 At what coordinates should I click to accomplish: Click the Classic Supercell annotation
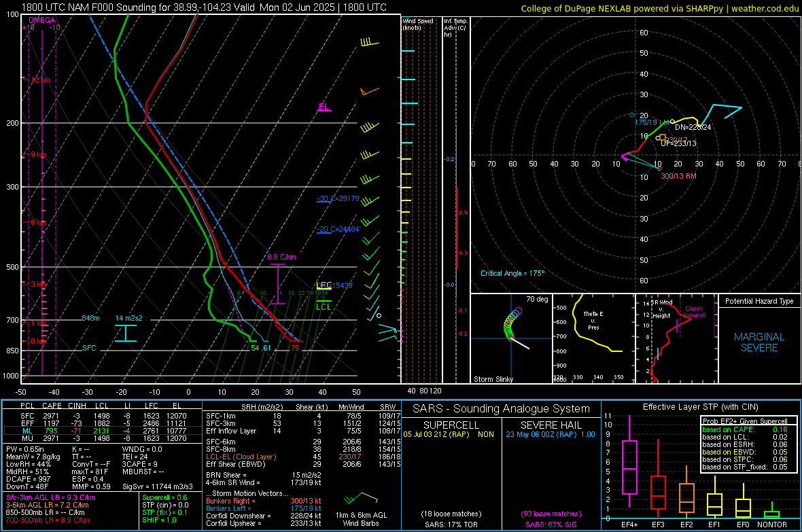(695, 312)
